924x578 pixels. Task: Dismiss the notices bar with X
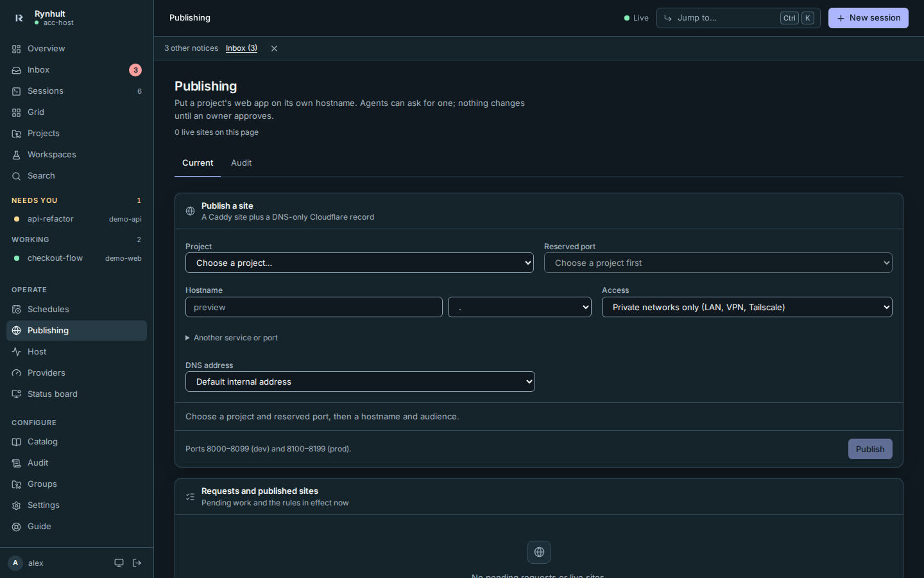(x=274, y=49)
